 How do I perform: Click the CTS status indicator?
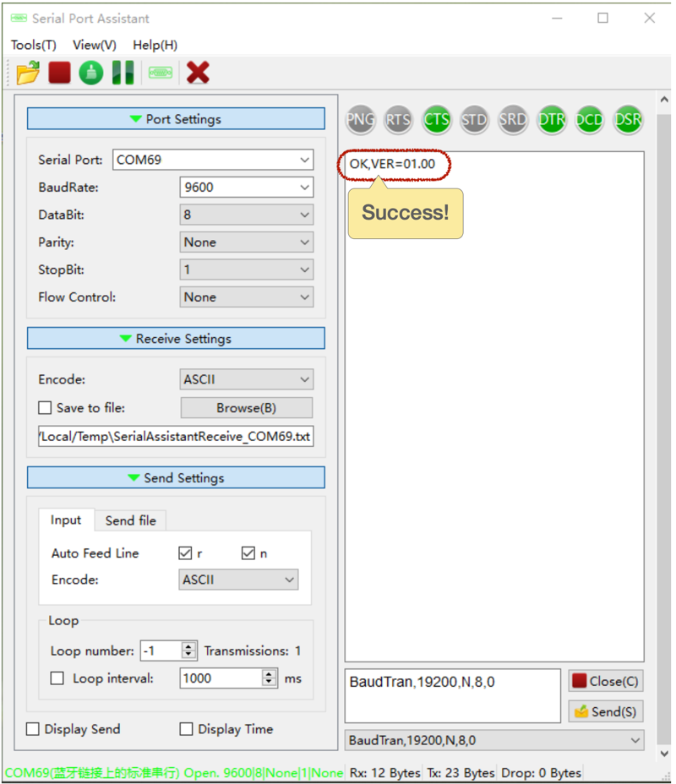[x=436, y=120]
